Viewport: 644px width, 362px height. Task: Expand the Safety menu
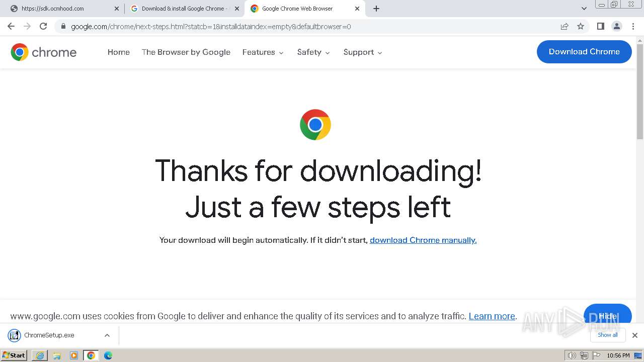click(x=313, y=52)
